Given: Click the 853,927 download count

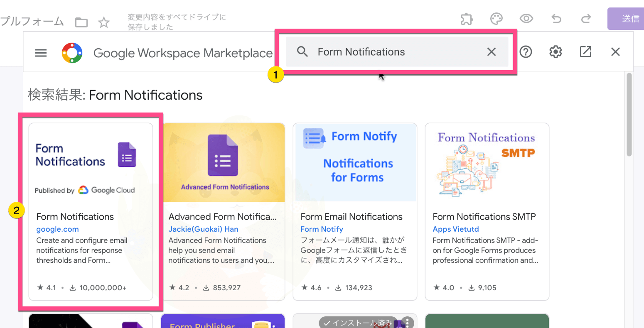Looking at the screenshot, I should point(223,288).
